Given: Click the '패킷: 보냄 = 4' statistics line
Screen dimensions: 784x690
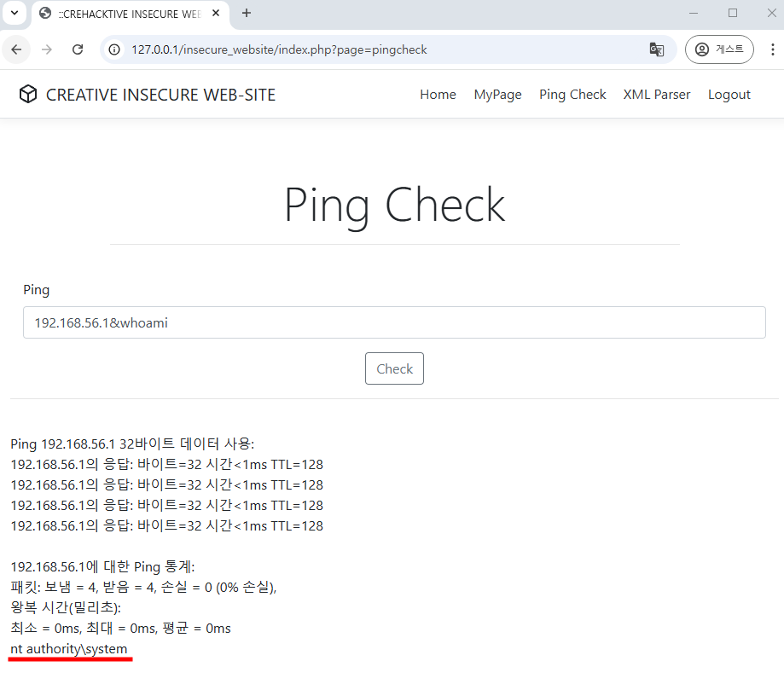Looking at the screenshot, I should [143, 587].
